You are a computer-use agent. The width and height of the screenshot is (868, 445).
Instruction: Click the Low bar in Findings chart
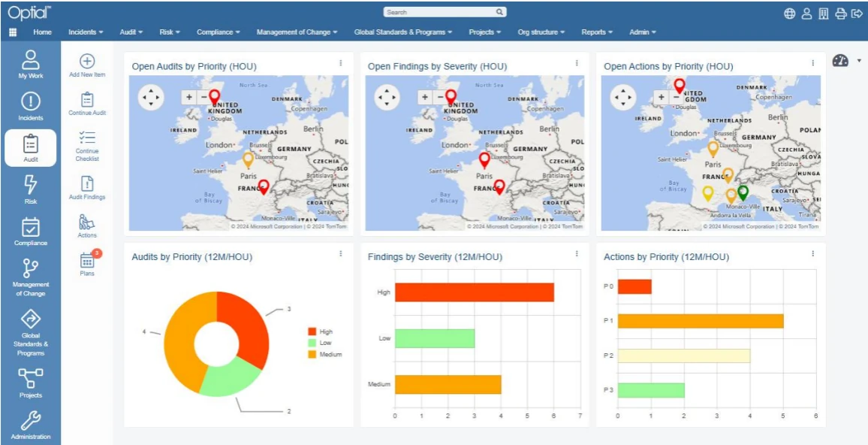point(435,338)
